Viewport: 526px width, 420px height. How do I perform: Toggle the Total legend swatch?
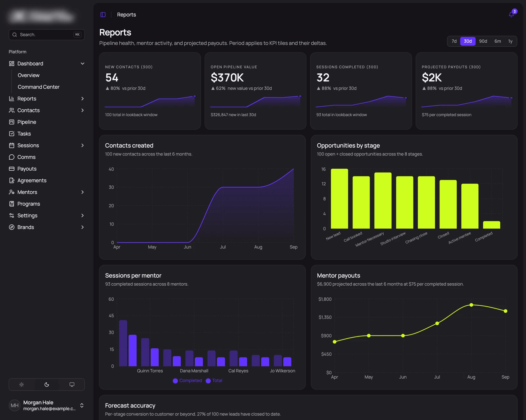[208, 381]
